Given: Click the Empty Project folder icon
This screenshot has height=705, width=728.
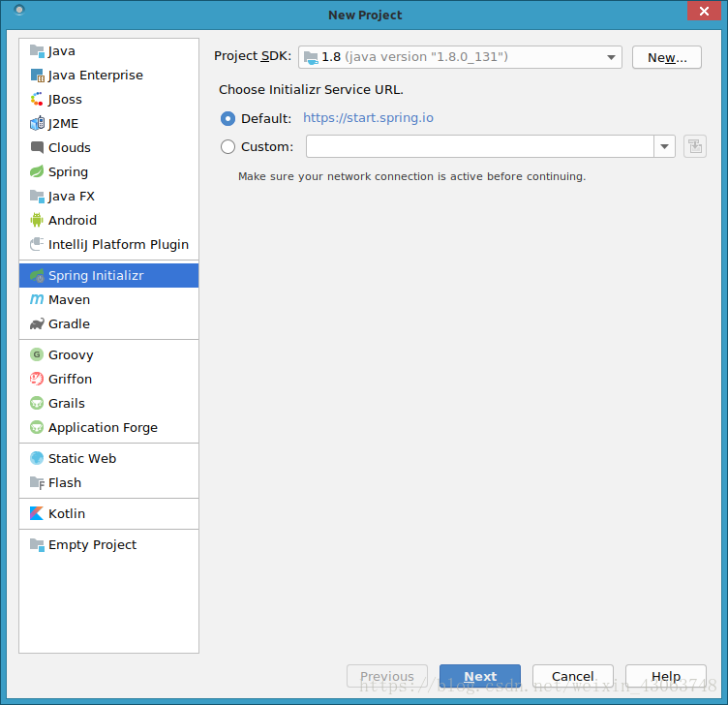Looking at the screenshot, I should 37,544.
